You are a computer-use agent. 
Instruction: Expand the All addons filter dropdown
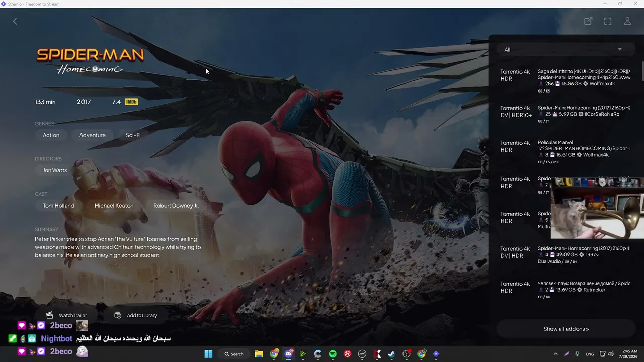[x=566, y=49]
